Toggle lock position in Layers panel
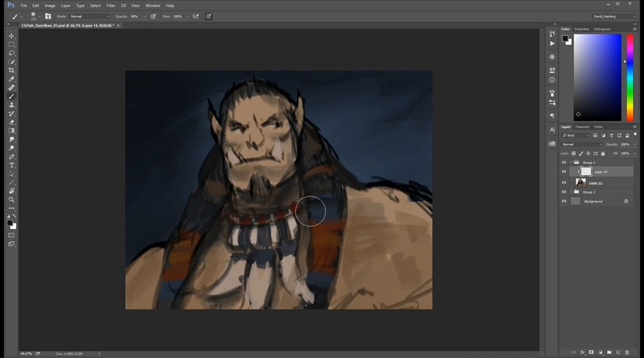Screen dimensions: 644x358 (x=588, y=154)
